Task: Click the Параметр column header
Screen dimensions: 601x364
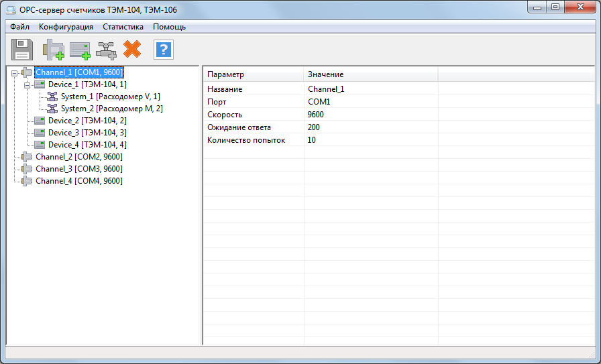Action: [x=254, y=74]
